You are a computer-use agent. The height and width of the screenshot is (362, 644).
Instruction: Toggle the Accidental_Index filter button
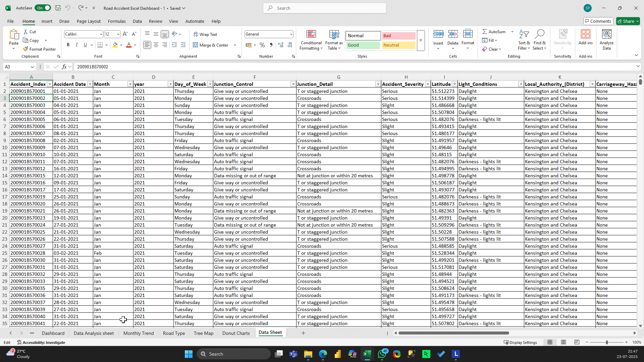[x=50, y=84]
